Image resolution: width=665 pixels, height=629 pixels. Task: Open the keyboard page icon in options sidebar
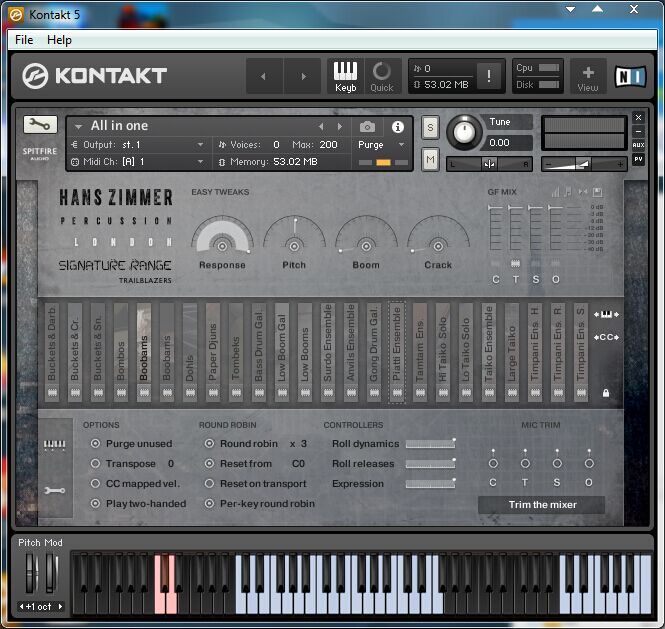click(x=55, y=444)
